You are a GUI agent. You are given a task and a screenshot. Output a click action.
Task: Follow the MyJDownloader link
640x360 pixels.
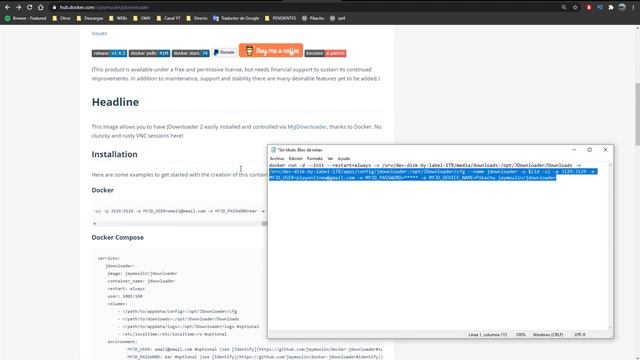tap(307, 127)
